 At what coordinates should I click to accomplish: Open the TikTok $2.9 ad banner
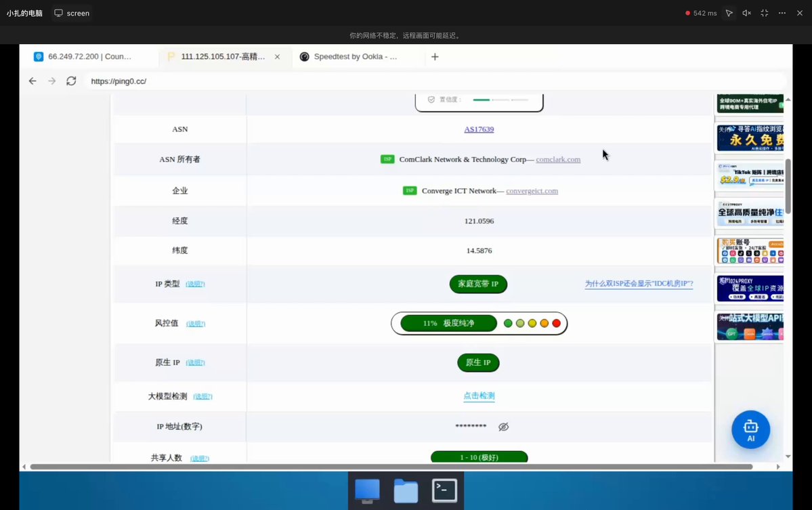[x=750, y=176]
